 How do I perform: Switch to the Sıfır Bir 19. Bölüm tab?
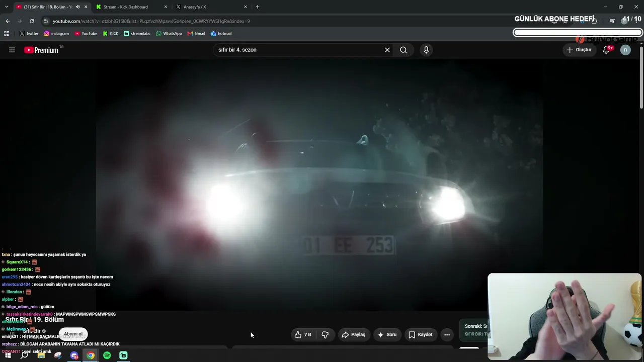tap(49, 7)
